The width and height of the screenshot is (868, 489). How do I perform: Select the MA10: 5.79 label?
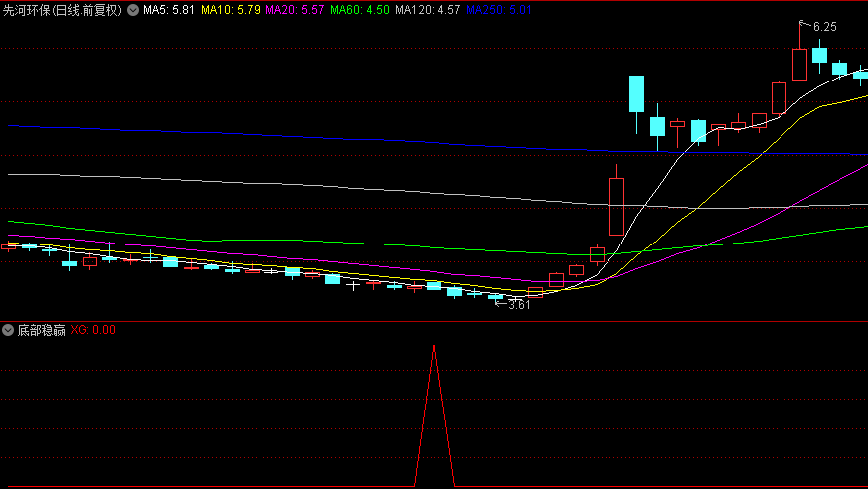pyautogui.click(x=231, y=10)
